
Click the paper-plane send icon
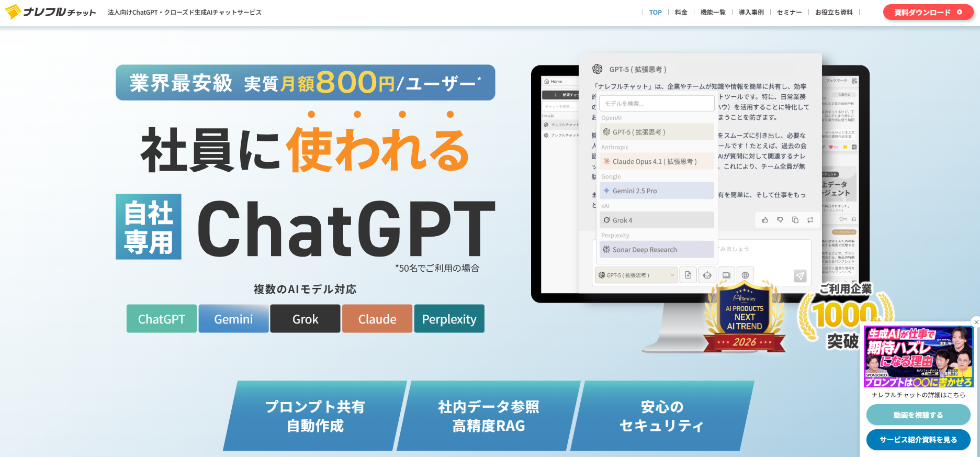800,276
